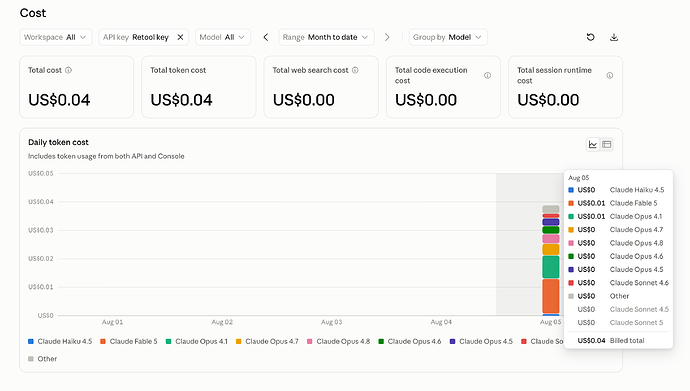Open the Workspace filter dropdown

(x=56, y=37)
